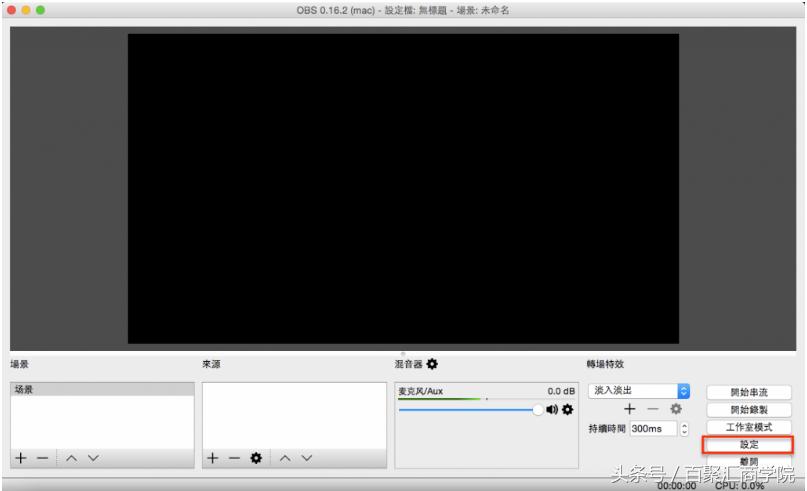The height and width of the screenshot is (491, 807).
Task: Move source up with the up arrow
Action: point(285,458)
